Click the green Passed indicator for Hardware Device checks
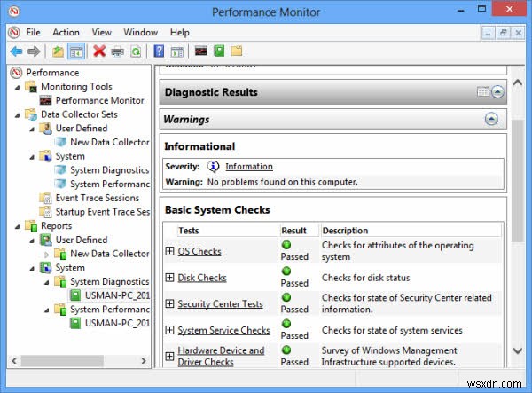This screenshot has height=393, width=532. [x=286, y=350]
